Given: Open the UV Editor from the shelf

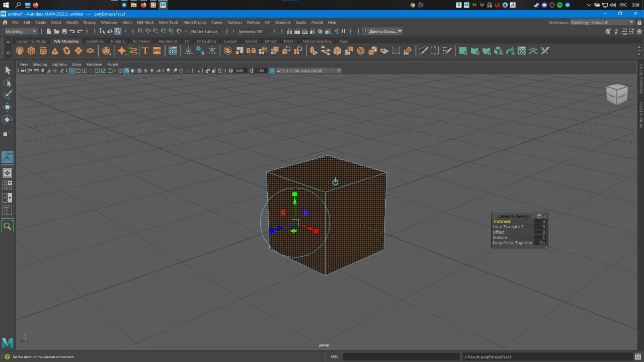Looking at the screenshot, I should point(522,51).
